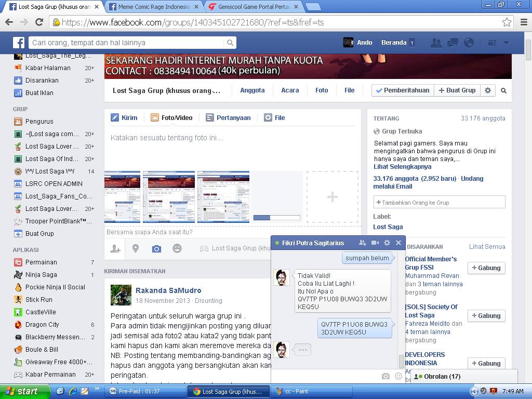Click Lihat Semua in suggested groups
The image size is (532, 399).
(487, 247)
